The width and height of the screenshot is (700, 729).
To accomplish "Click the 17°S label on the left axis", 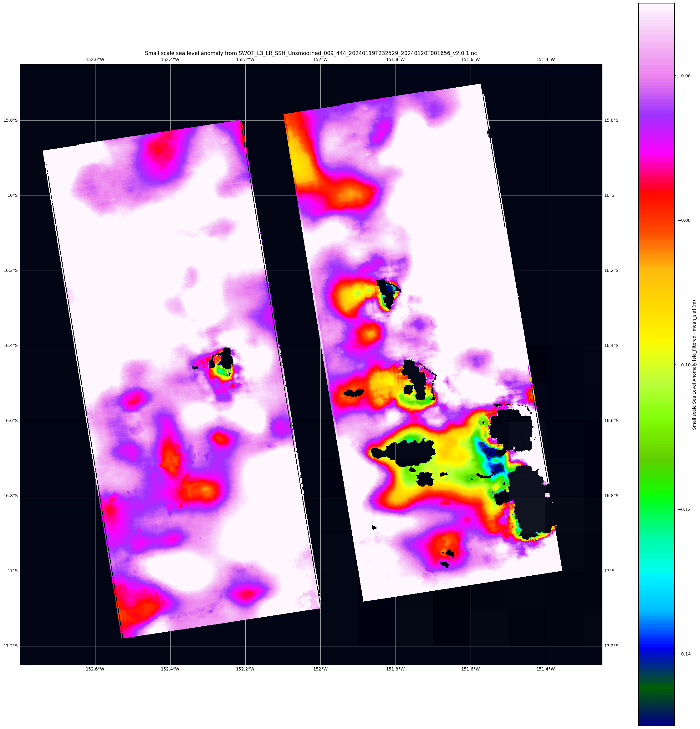I will pyautogui.click(x=13, y=571).
